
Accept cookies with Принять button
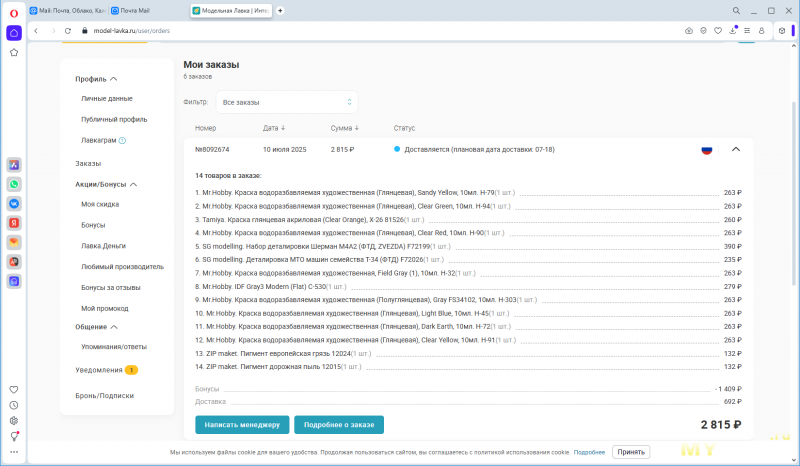coord(631,452)
